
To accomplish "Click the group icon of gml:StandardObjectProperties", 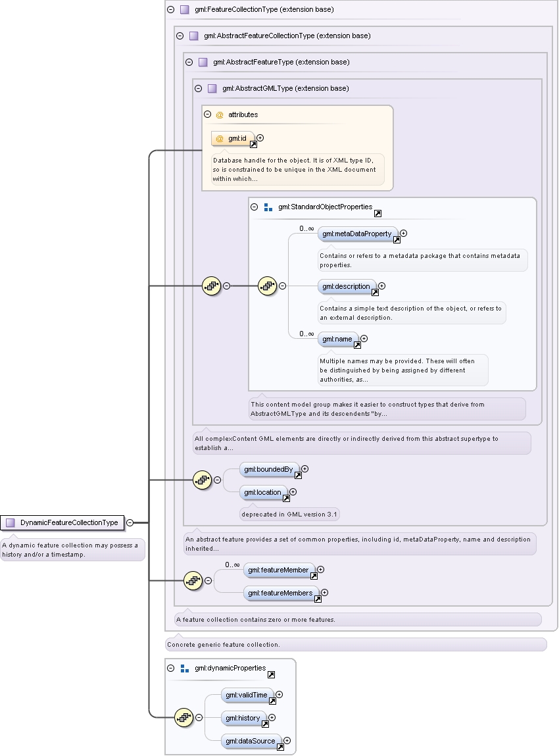I will [268, 207].
